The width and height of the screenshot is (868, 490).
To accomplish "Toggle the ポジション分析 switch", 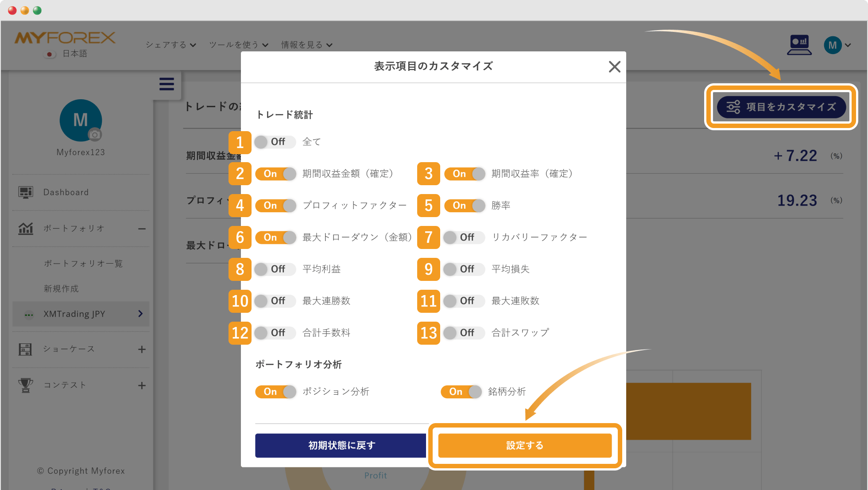I will (275, 392).
